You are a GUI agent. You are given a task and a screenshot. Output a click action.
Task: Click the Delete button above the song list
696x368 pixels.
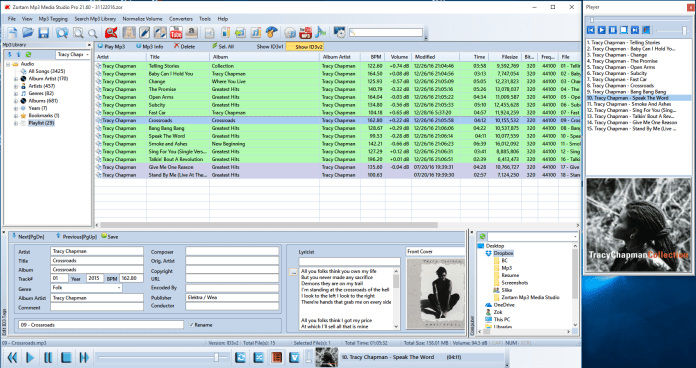(x=184, y=47)
